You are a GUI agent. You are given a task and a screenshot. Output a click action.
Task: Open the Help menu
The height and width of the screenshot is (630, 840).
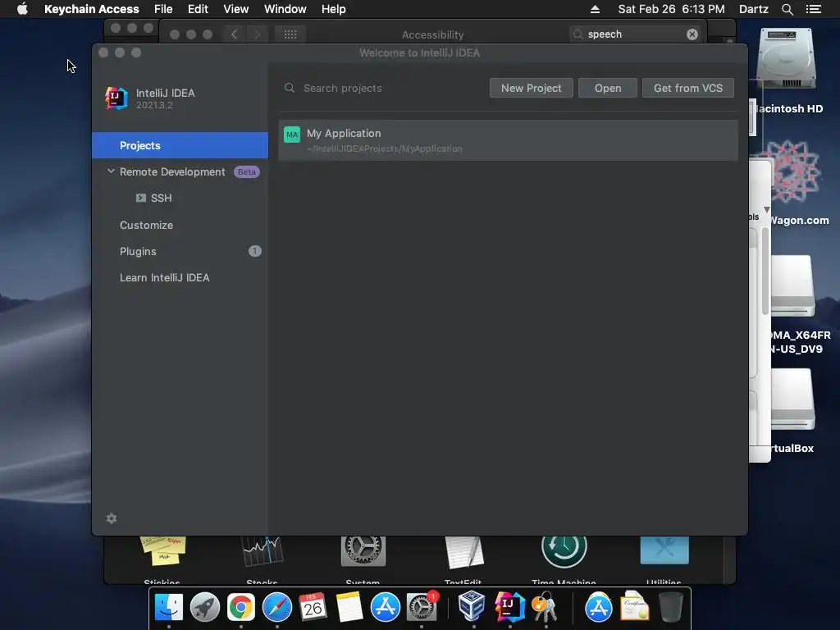(x=333, y=9)
